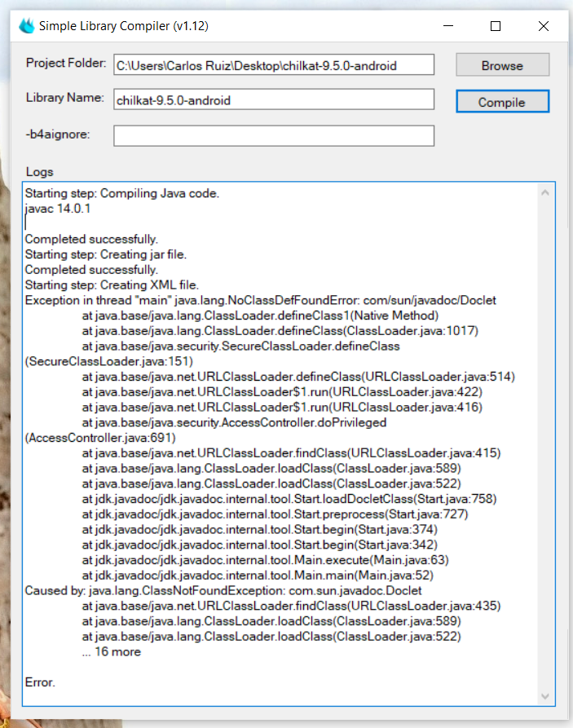The image size is (573, 728).
Task: Click 'Starting step: Compiling Java code.' line
Action: tap(121, 193)
